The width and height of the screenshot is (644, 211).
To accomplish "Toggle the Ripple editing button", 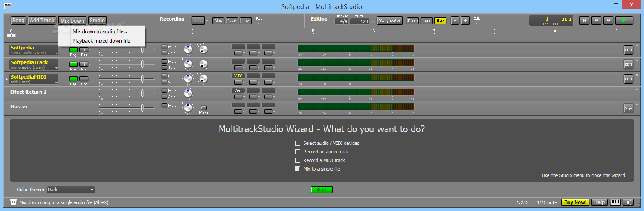I will point(413,21).
